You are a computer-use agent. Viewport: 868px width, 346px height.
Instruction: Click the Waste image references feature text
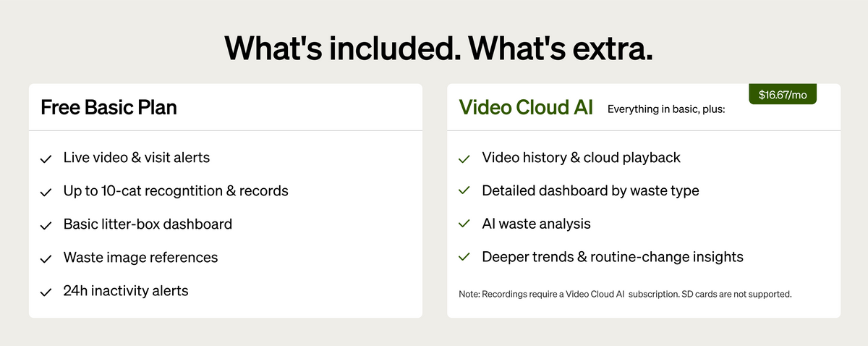pyautogui.click(x=140, y=257)
